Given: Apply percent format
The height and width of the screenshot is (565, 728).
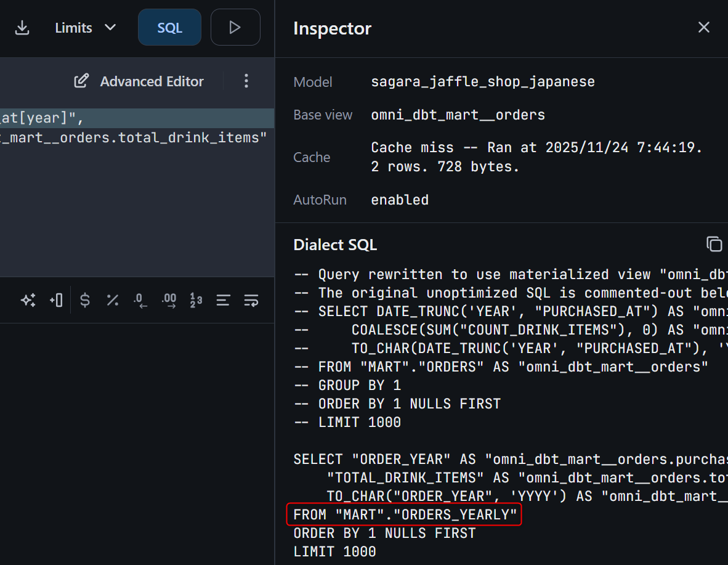Looking at the screenshot, I should pos(112,300).
